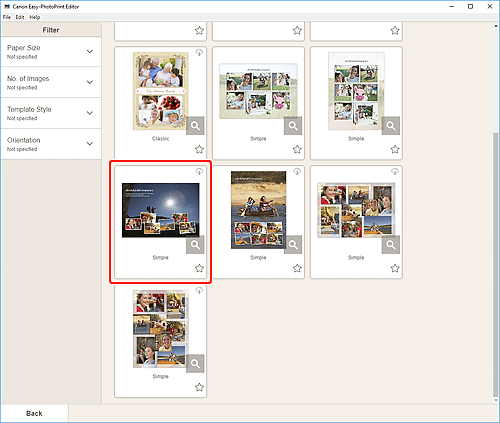
Task: Star the dark sky Simple template
Action: pos(199,268)
